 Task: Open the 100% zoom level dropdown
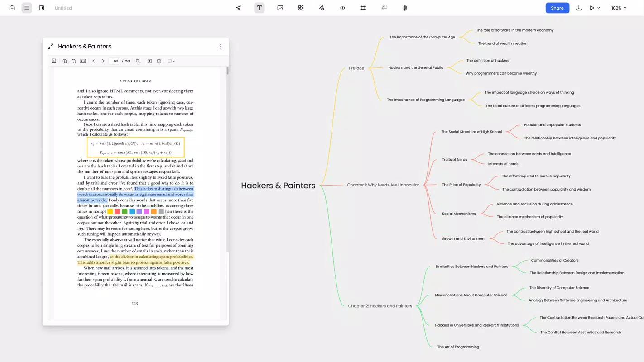(619, 8)
